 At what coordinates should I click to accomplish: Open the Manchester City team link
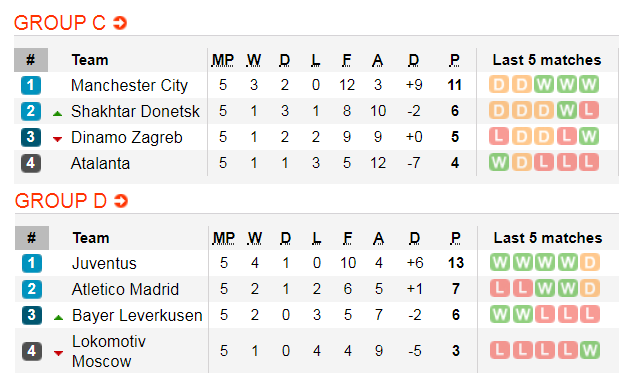[x=129, y=85]
